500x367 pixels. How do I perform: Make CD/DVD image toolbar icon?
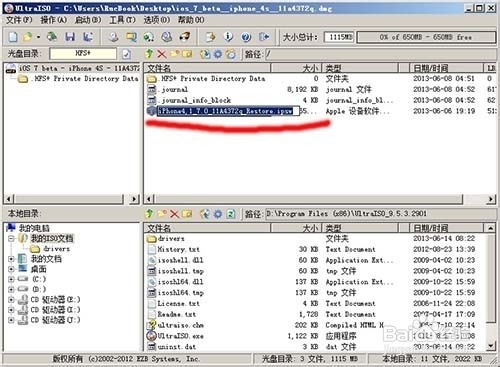point(113,37)
